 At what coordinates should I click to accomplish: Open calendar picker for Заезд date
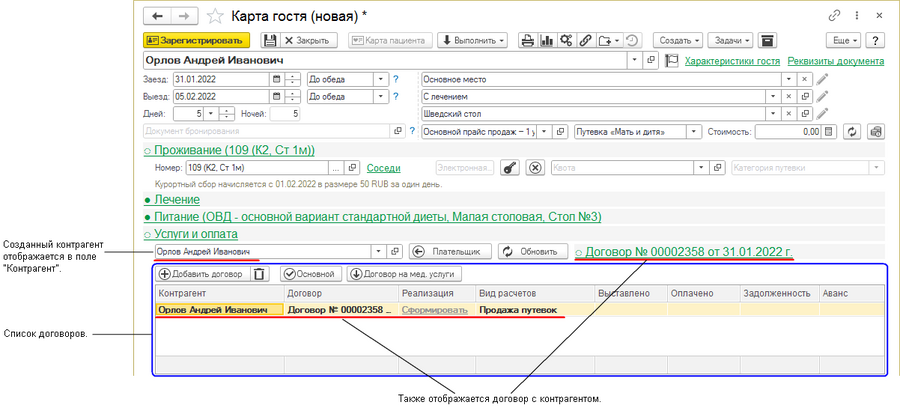point(276,79)
